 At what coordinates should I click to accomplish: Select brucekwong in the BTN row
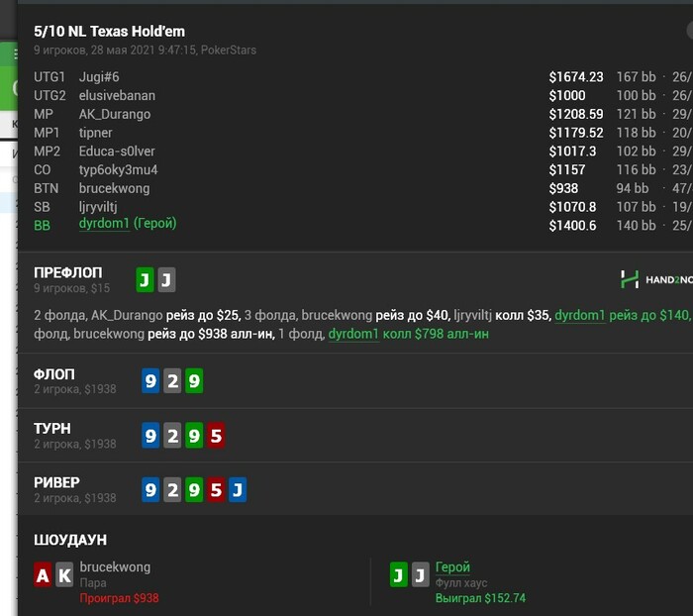point(115,188)
